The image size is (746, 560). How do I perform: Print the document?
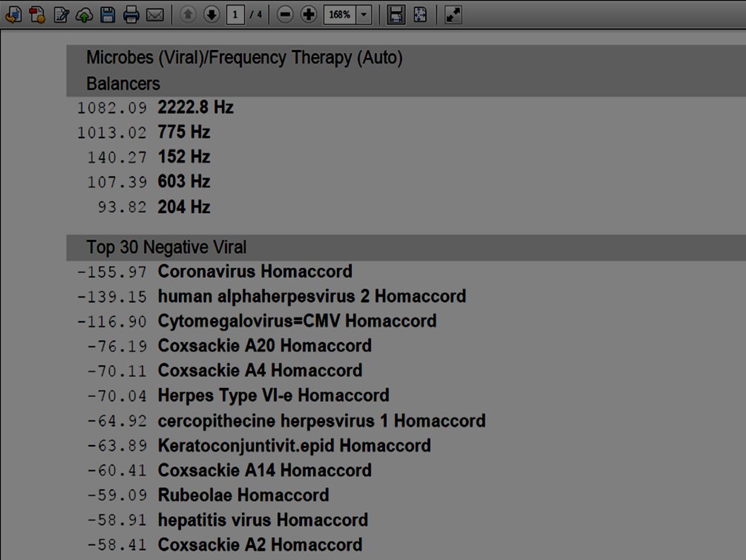click(131, 15)
